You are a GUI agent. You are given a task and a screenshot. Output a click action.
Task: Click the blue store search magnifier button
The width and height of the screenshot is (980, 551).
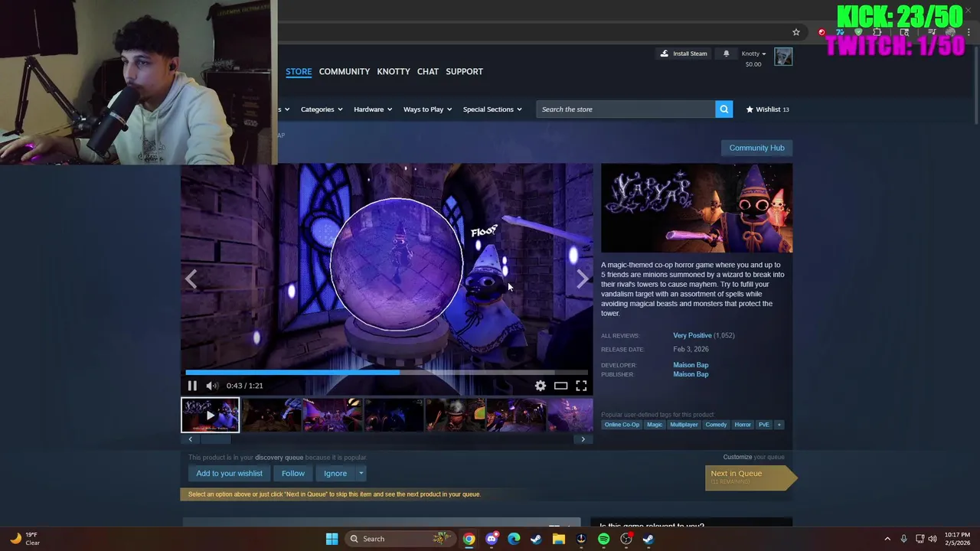point(724,109)
